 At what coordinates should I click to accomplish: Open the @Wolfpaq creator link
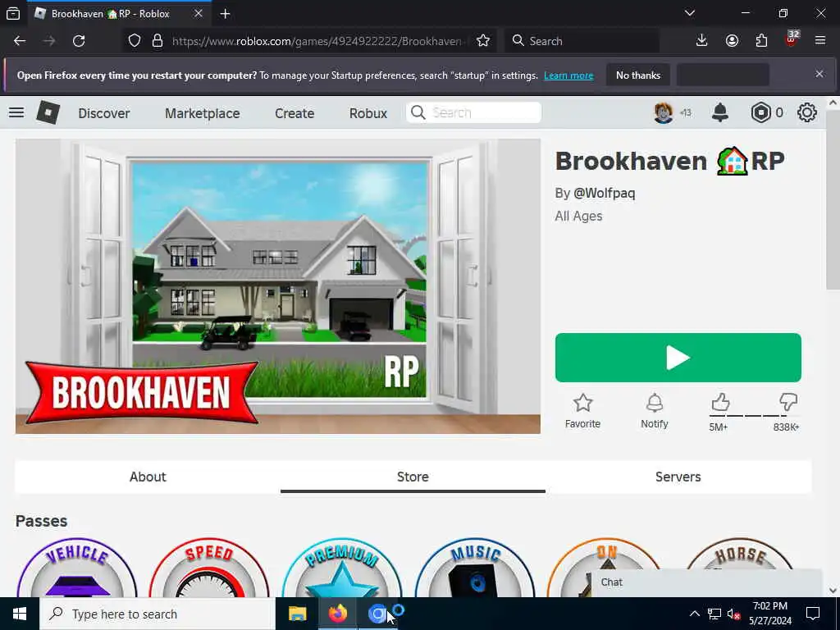(x=605, y=193)
